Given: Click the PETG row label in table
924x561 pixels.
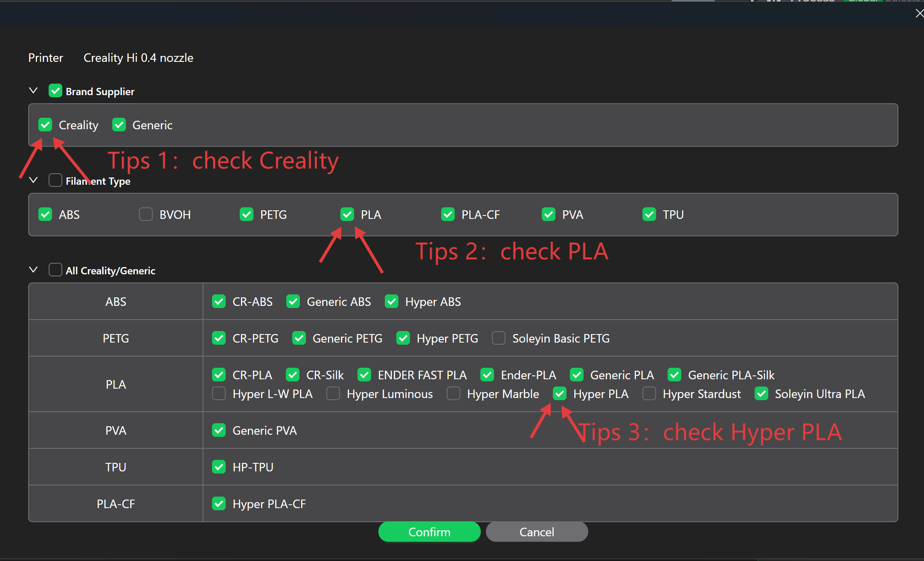Looking at the screenshot, I should (116, 338).
